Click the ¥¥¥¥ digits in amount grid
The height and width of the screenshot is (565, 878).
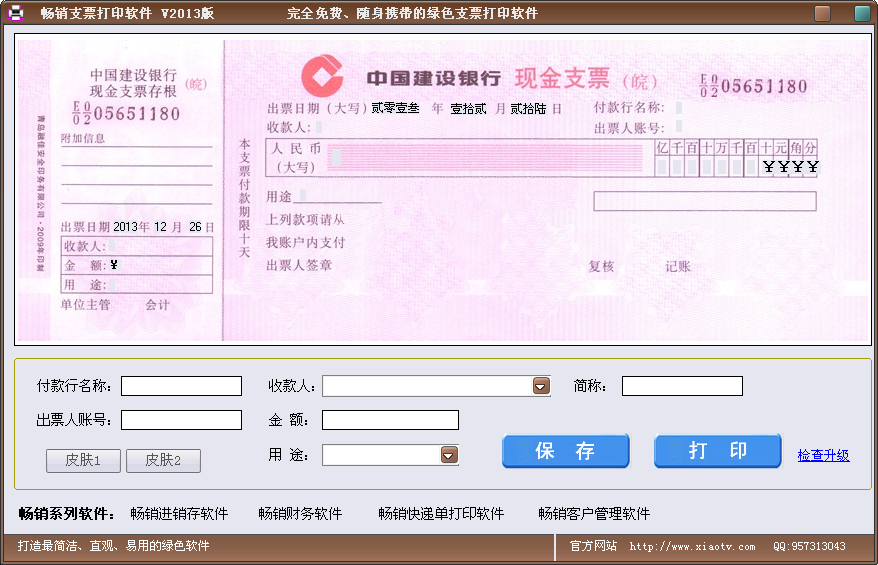pyautogui.click(x=791, y=166)
